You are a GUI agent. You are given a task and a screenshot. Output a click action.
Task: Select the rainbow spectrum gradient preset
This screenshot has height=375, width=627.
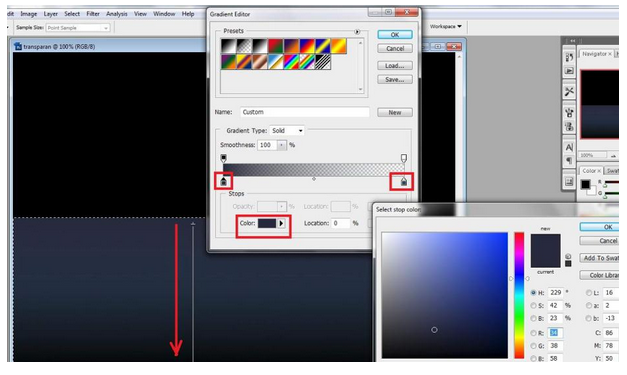(x=291, y=62)
